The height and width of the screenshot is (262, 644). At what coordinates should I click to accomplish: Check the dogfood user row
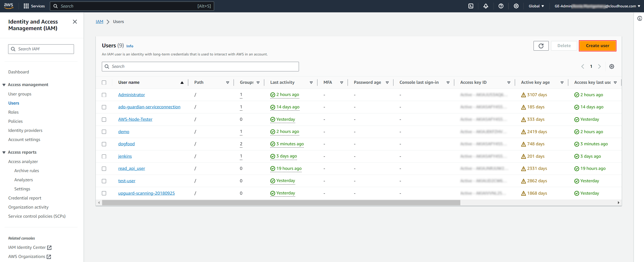[x=104, y=144]
